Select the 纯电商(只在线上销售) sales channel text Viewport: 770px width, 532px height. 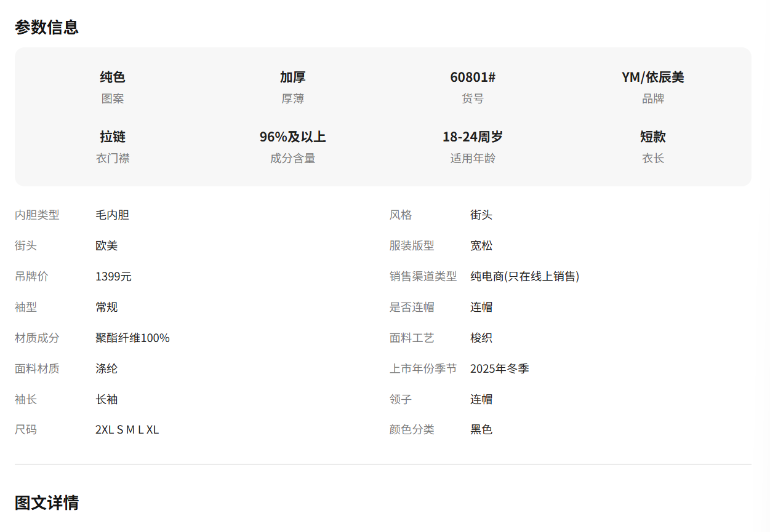point(524,276)
